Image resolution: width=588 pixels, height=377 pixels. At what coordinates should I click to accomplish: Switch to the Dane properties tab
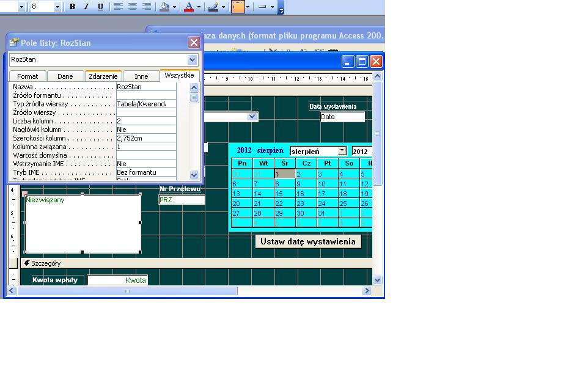point(65,76)
